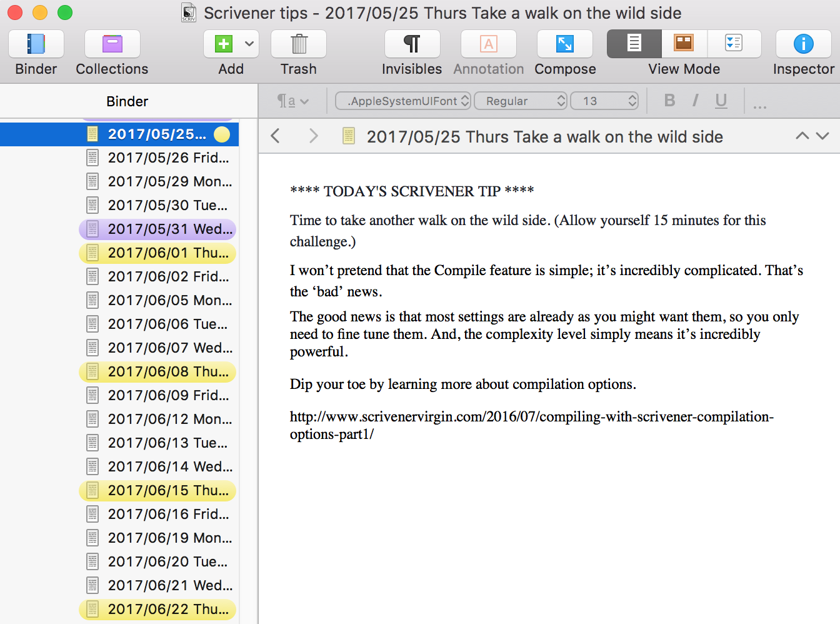The image size is (840, 624).
Task: Click the page icon of 2017/06/09 Frid...
Action: coord(92,395)
